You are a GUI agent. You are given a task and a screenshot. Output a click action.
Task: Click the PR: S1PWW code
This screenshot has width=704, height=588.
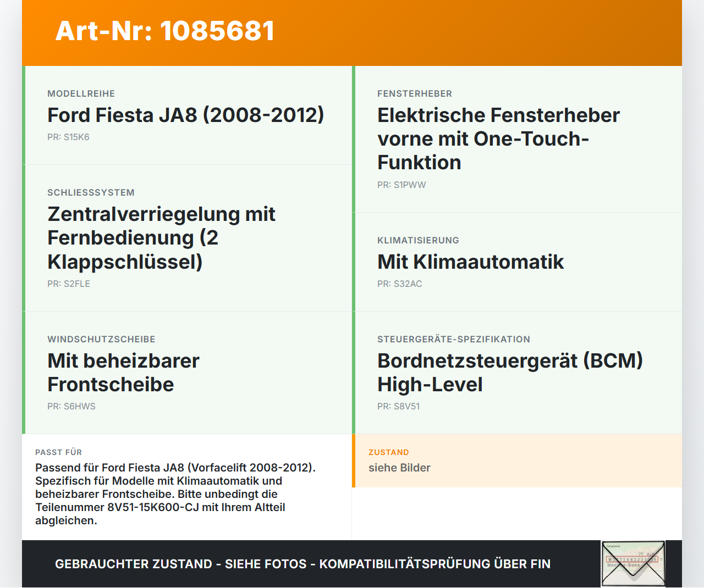coord(402,185)
